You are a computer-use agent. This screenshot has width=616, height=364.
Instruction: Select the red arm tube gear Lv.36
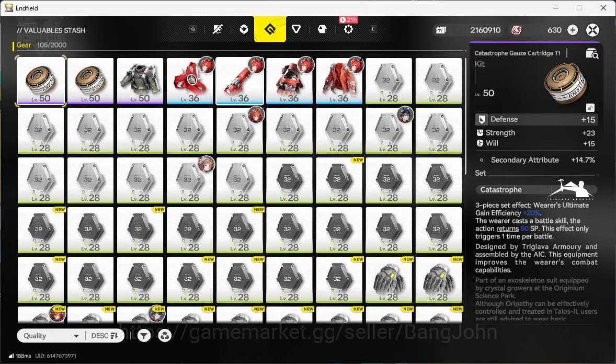(x=239, y=81)
